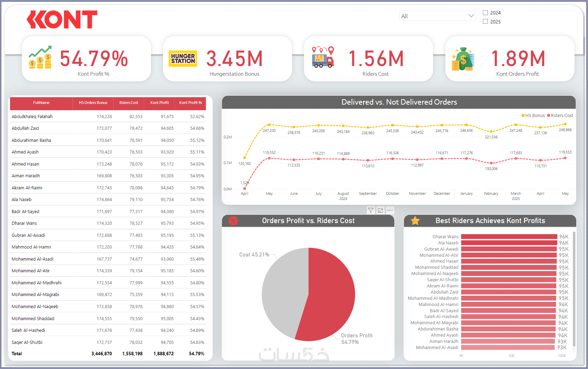
Task: Click the March 2025 axis label
Action: coord(516,196)
